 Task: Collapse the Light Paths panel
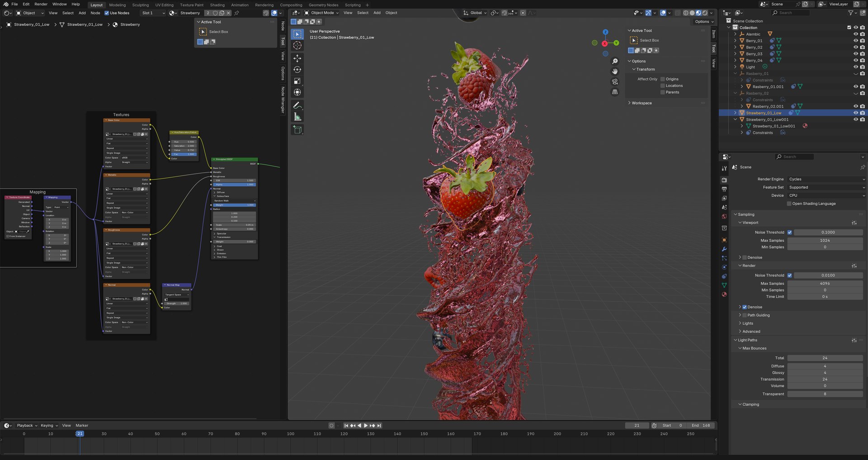(x=747, y=341)
